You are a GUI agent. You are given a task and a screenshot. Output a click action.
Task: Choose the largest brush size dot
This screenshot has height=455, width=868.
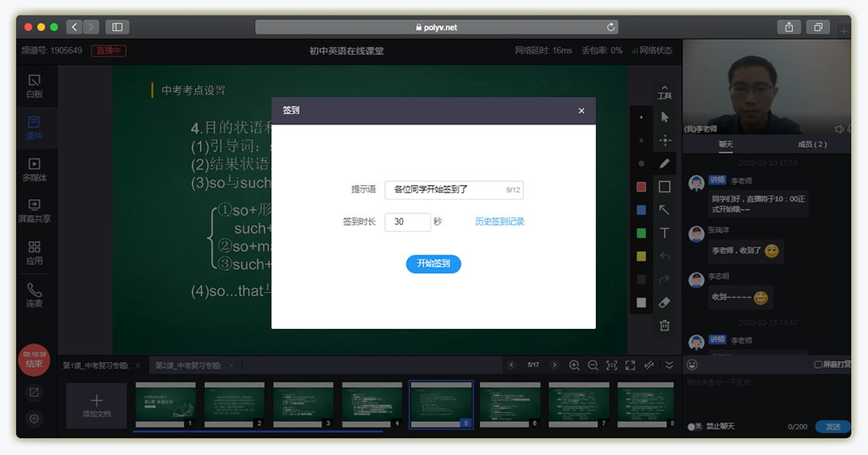[641, 163]
